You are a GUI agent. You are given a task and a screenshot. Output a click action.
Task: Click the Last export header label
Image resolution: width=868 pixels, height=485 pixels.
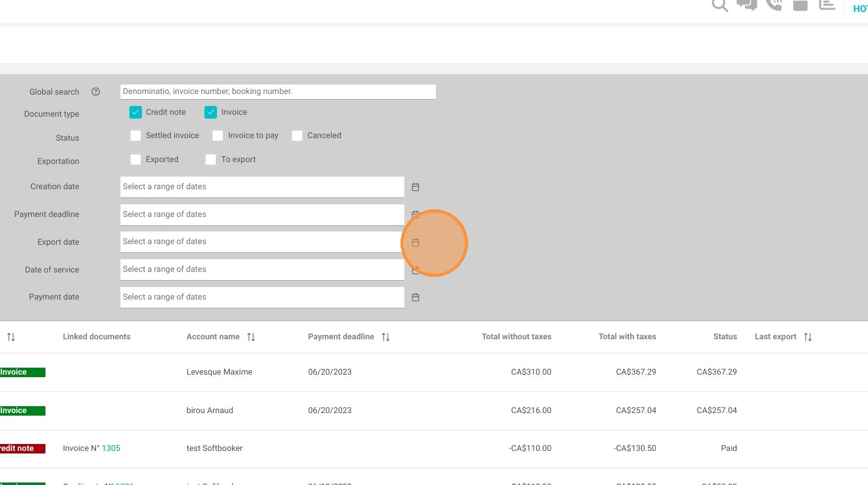click(775, 337)
